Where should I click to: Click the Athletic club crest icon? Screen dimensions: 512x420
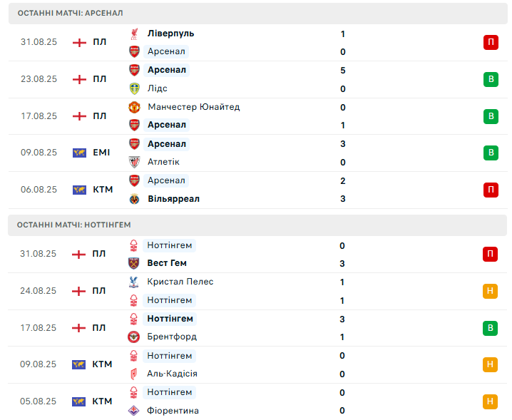point(134,162)
